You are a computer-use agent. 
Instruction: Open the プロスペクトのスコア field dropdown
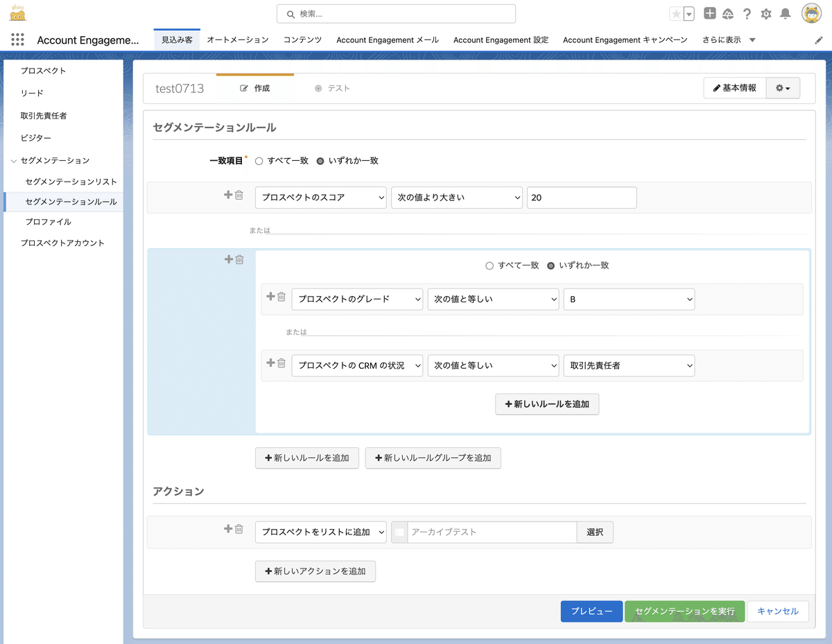(x=321, y=198)
